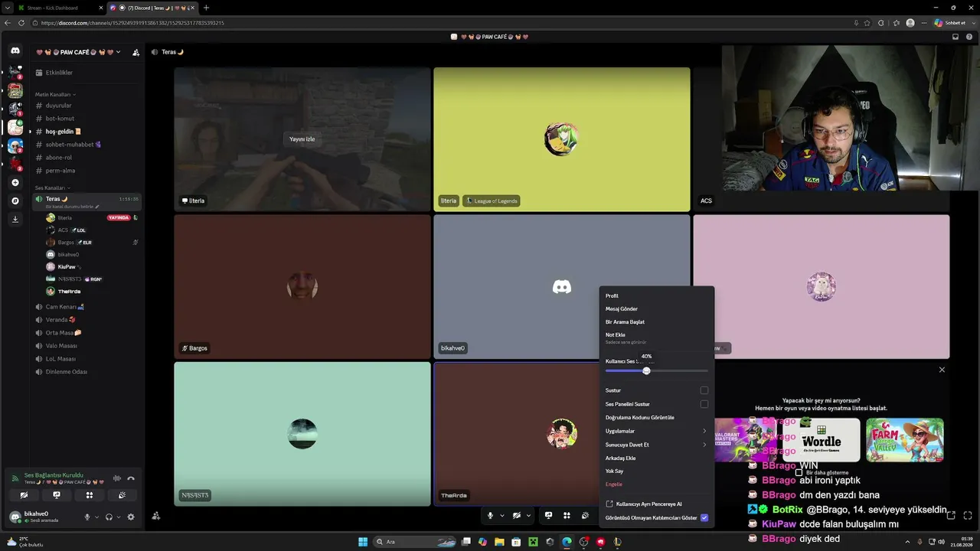Launch activities from the voice panel
The height and width of the screenshot is (551, 980).
coord(90,495)
